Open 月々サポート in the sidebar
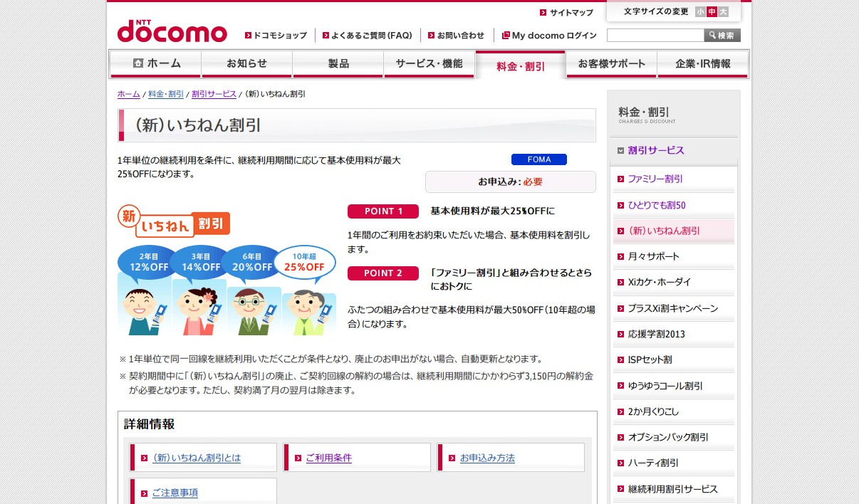Screen dimensions: 859x504 coord(653,256)
